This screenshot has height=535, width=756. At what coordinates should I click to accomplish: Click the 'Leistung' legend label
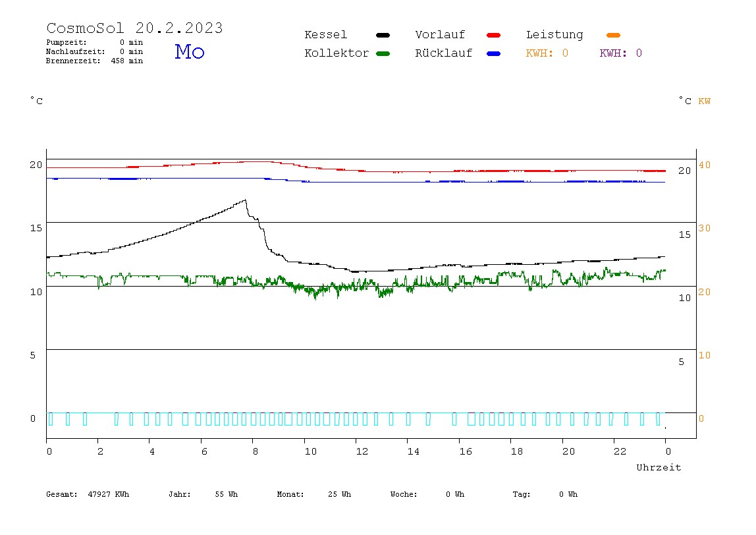[554, 35]
